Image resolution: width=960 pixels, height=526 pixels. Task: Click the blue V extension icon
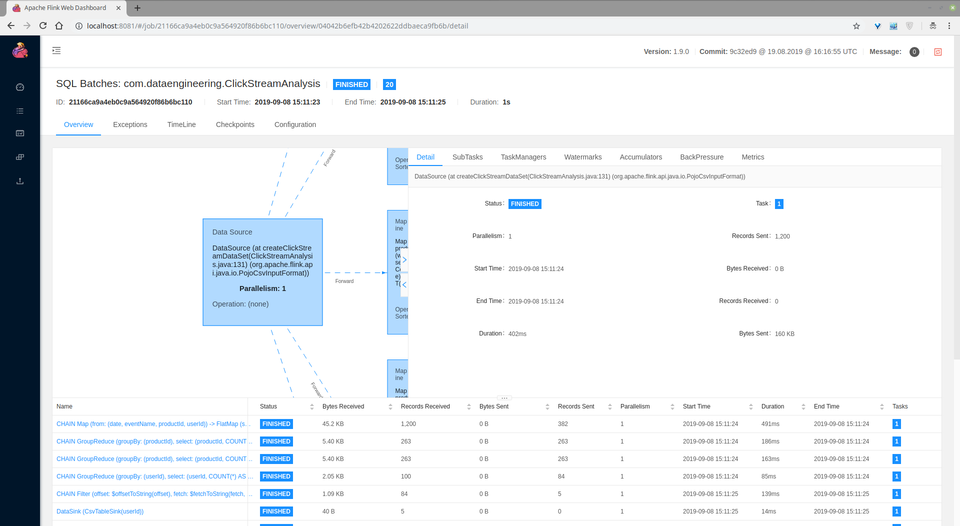(877, 26)
